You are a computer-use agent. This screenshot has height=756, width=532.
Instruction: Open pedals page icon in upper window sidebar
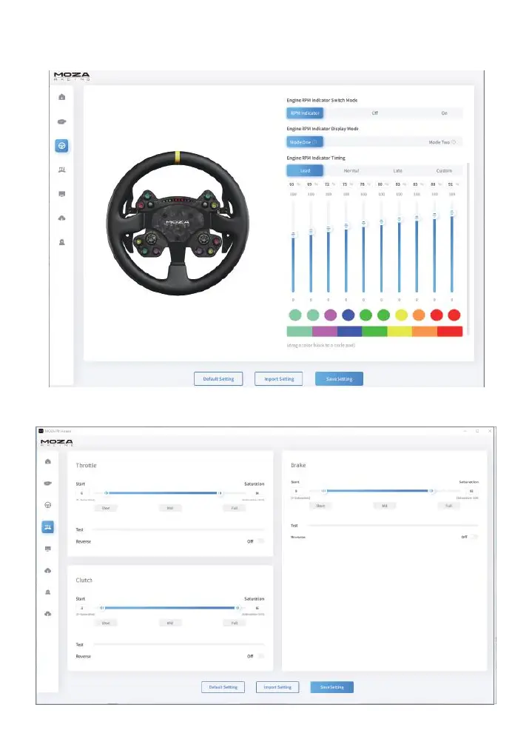click(61, 170)
